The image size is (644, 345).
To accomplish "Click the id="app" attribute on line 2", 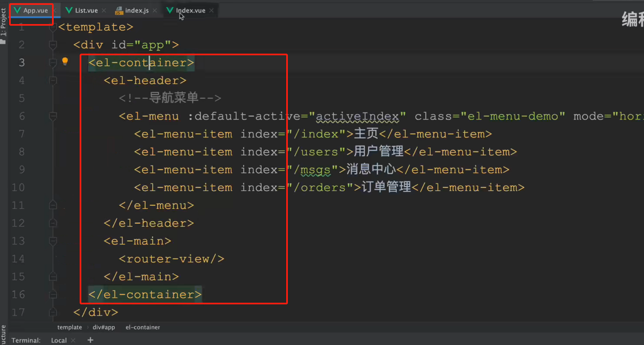I will (x=141, y=45).
